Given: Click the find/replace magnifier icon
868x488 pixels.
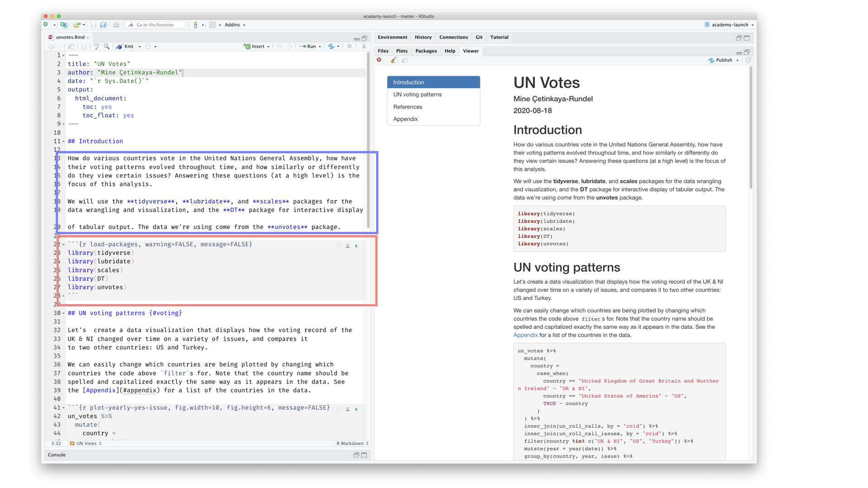Looking at the screenshot, I should click(x=107, y=46).
